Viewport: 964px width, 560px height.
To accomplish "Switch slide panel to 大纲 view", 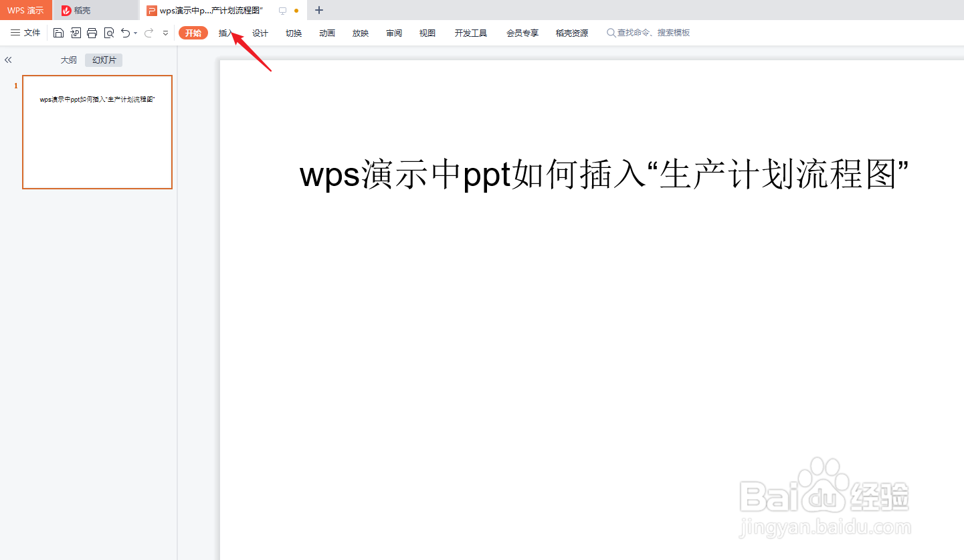I will [x=69, y=60].
